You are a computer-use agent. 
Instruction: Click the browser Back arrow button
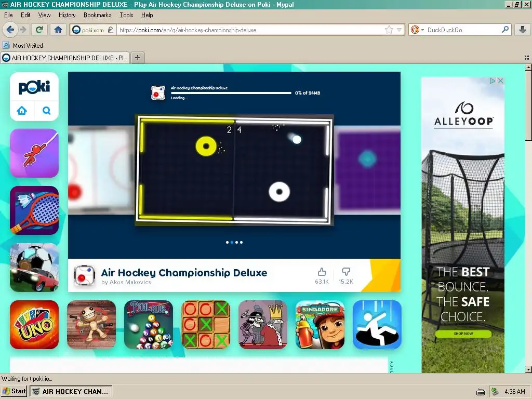click(x=10, y=30)
